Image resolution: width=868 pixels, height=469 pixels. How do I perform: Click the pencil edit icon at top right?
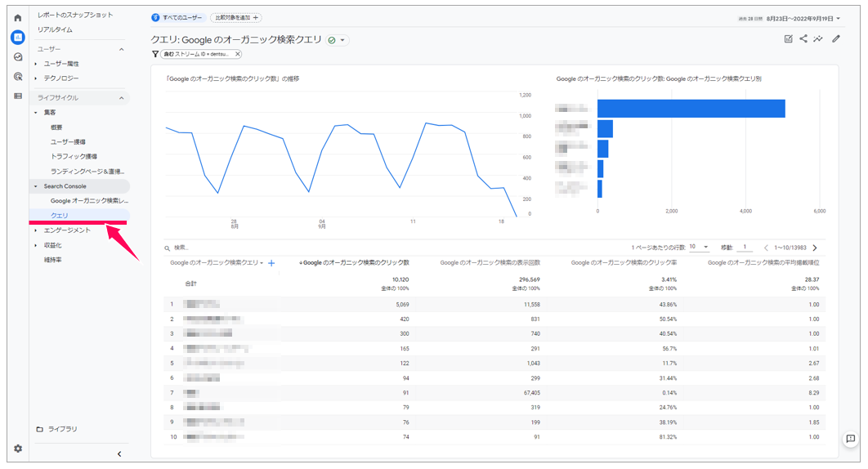coord(835,38)
